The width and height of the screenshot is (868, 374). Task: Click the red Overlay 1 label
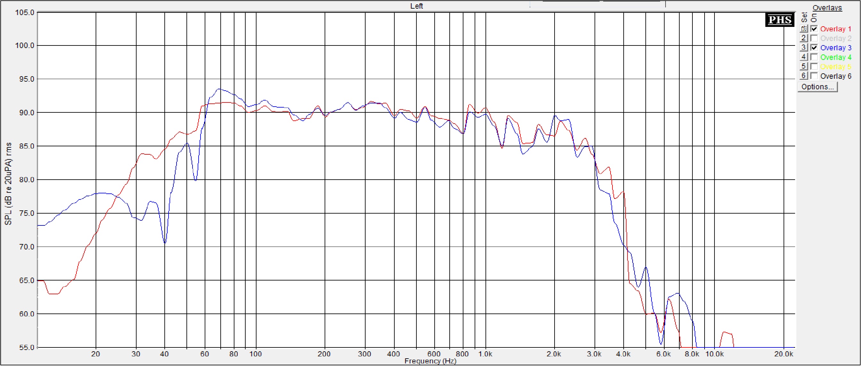pos(836,29)
